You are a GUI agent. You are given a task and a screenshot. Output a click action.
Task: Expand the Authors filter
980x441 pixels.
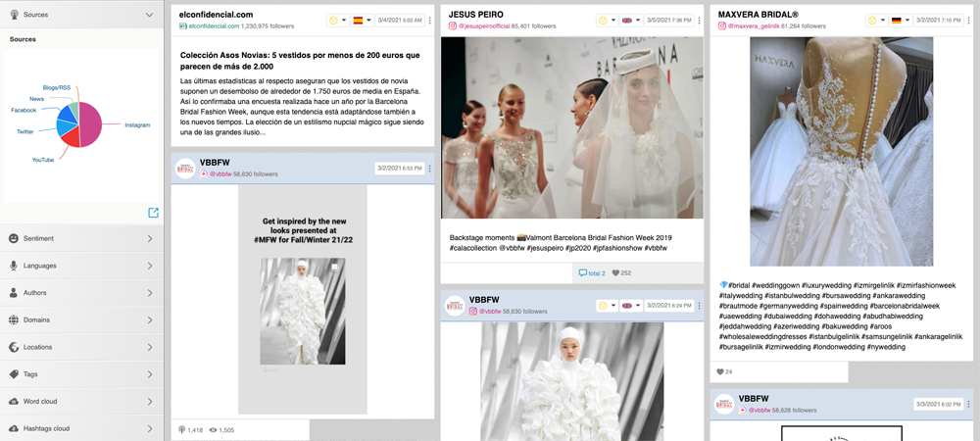(150, 292)
